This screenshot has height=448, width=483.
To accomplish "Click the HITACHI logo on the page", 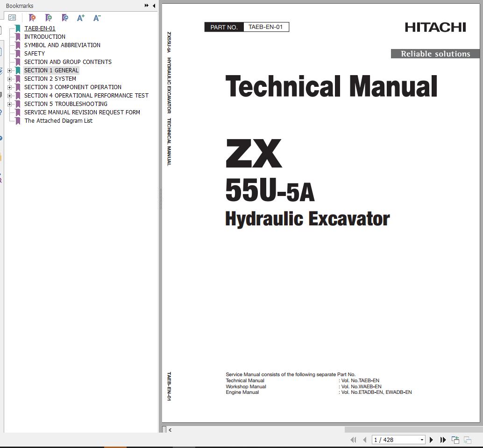I will pos(435,28).
